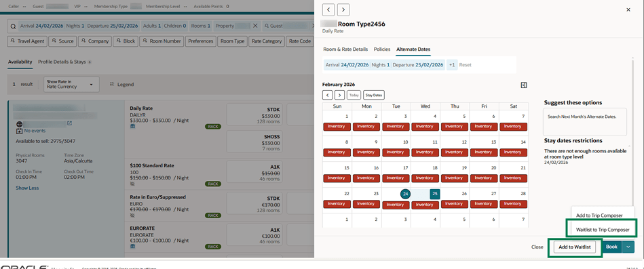Click Close link at panel bottom
Image resolution: width=644 pixels, height=269 pixels.
click(537, 247)
